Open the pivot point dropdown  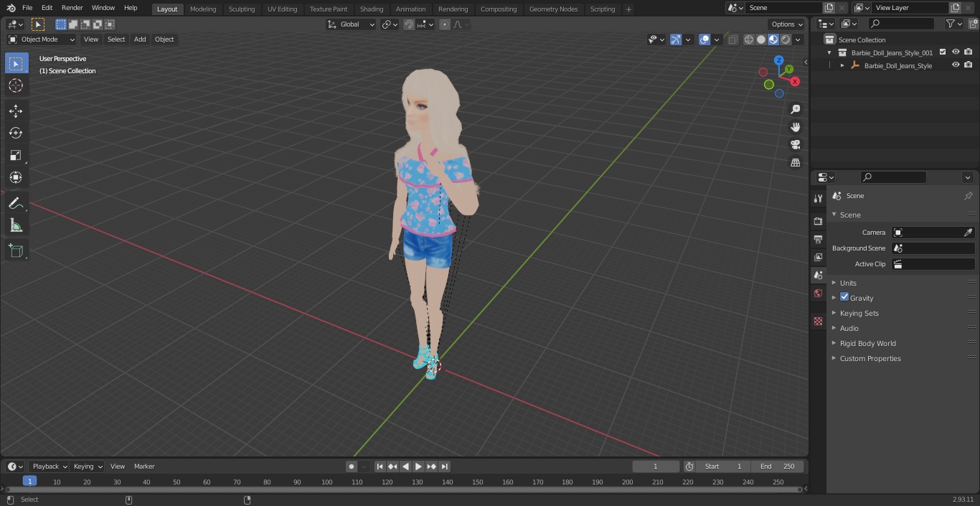coord(390,24)
